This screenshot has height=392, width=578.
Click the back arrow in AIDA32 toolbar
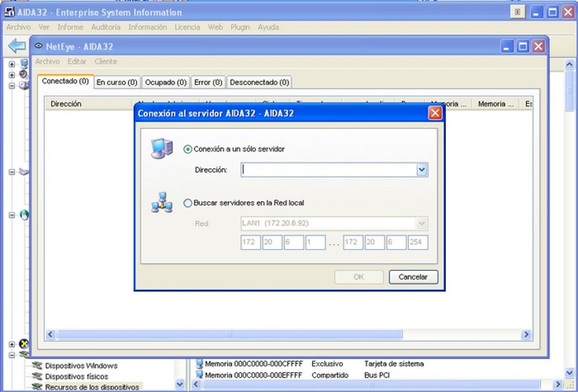pos(17,46)
